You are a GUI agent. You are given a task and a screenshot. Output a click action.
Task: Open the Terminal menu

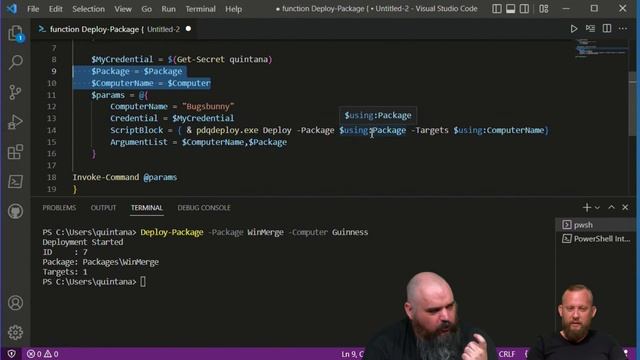click(200, 9)
